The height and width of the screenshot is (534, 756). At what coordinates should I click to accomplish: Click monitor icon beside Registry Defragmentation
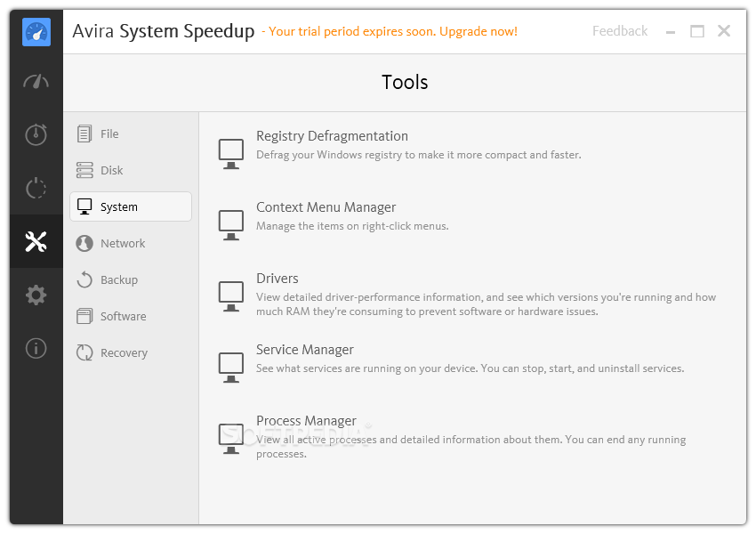coord(231,154)
